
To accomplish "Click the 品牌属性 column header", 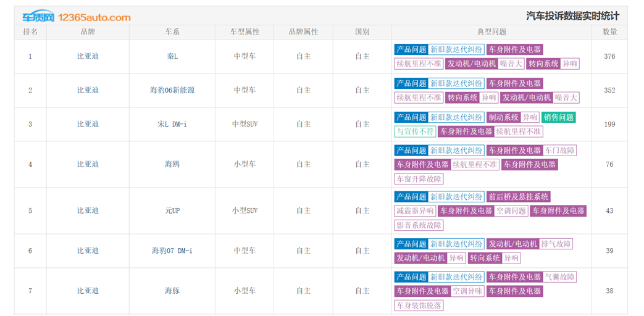I will click(x=304, y=32).
